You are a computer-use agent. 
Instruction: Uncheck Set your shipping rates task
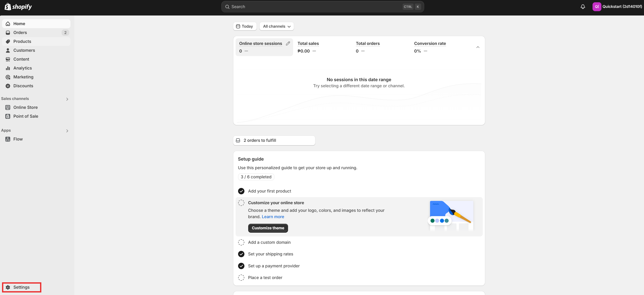241,254
